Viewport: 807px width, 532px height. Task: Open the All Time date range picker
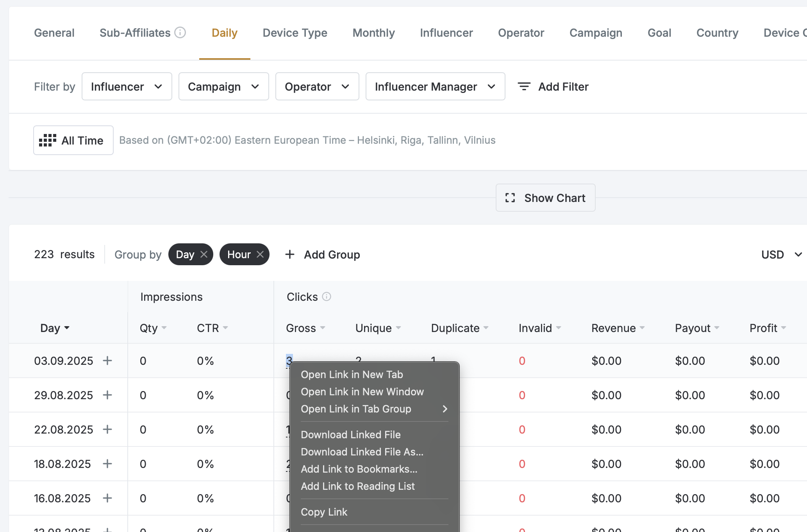pyautogui.click(x=73, y=140)
